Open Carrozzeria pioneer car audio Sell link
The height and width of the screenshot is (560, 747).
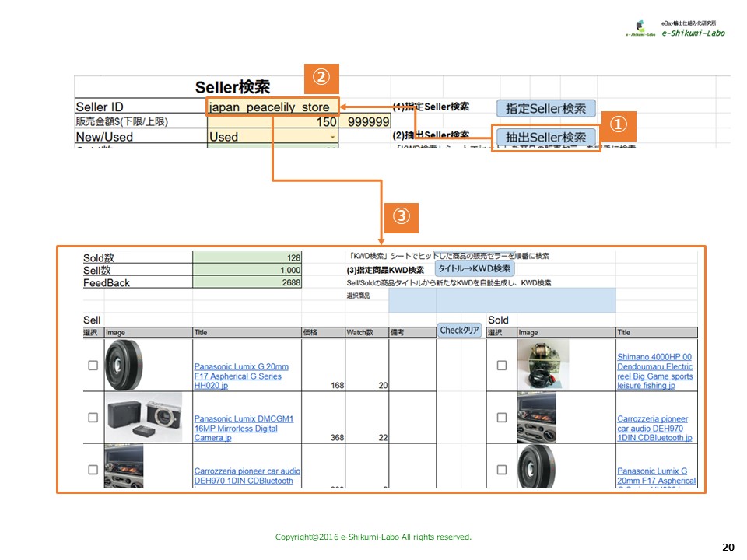pos(247,476)
